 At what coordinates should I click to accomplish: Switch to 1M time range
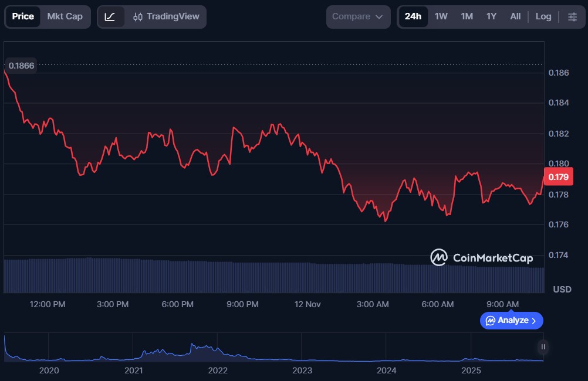pyautogui.click(x=467, y=16)
